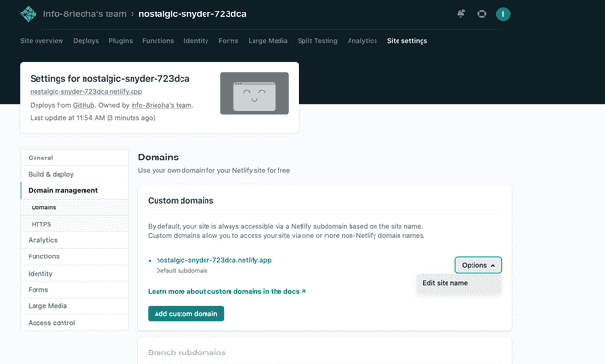Click the Last update timestamp text

(92, 118)
